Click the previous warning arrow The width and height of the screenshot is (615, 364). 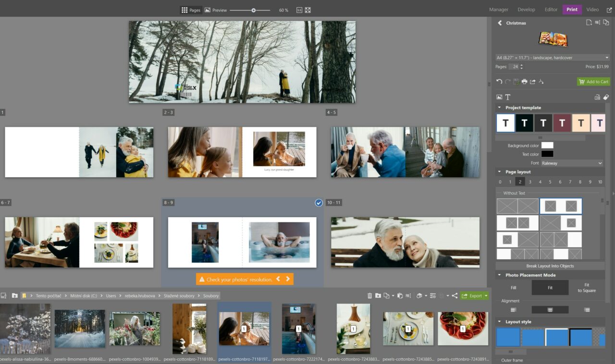point(278,279)
